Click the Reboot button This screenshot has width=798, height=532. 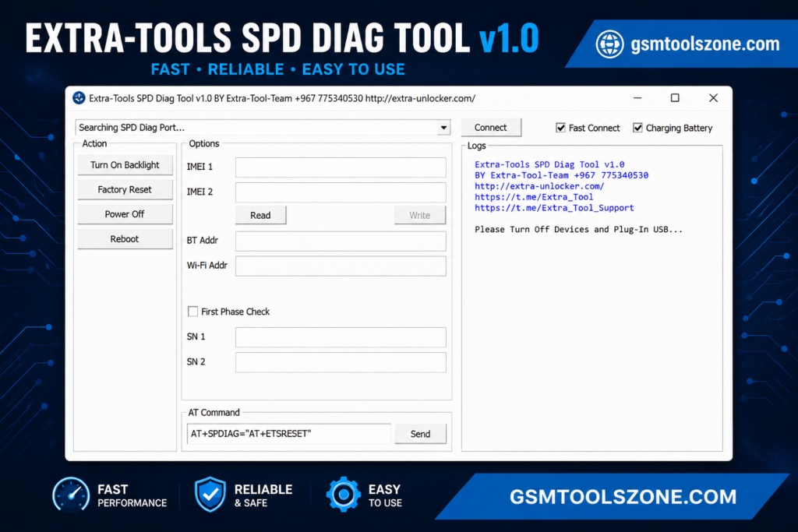tap(125, 239)
